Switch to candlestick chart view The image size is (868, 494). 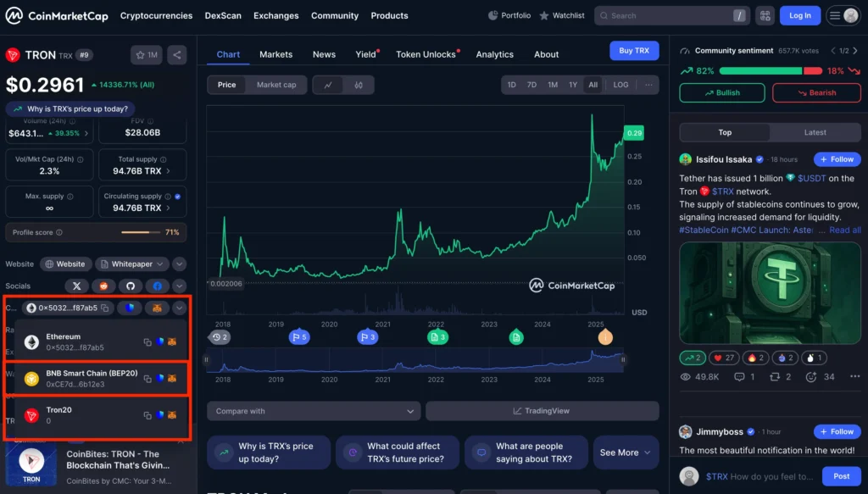point(359,86)
